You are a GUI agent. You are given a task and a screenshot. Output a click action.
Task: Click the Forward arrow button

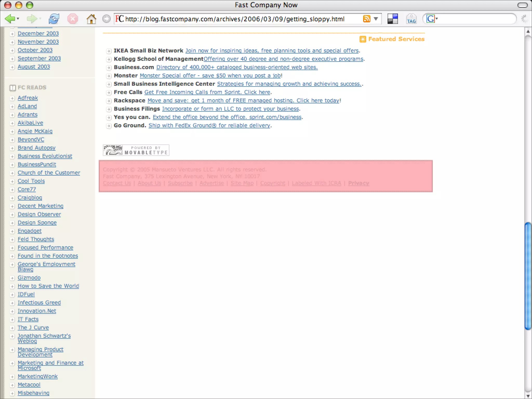click(32, 19)
